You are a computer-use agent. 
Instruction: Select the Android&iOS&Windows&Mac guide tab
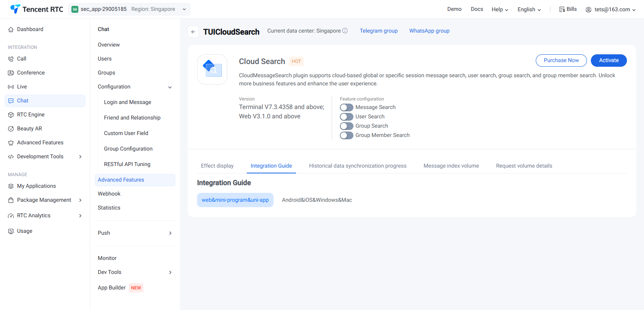[317, 200]
